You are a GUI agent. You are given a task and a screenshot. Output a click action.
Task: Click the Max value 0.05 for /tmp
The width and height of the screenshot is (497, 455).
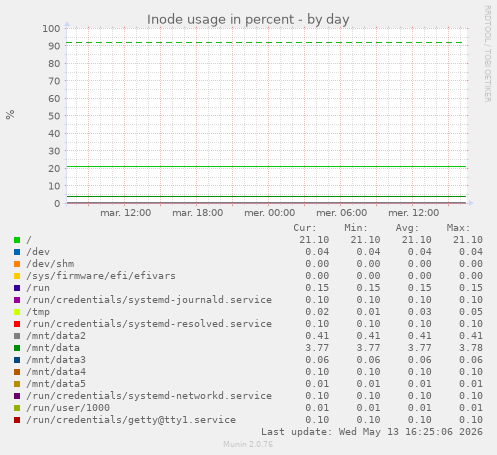click(x=471, y=312)
